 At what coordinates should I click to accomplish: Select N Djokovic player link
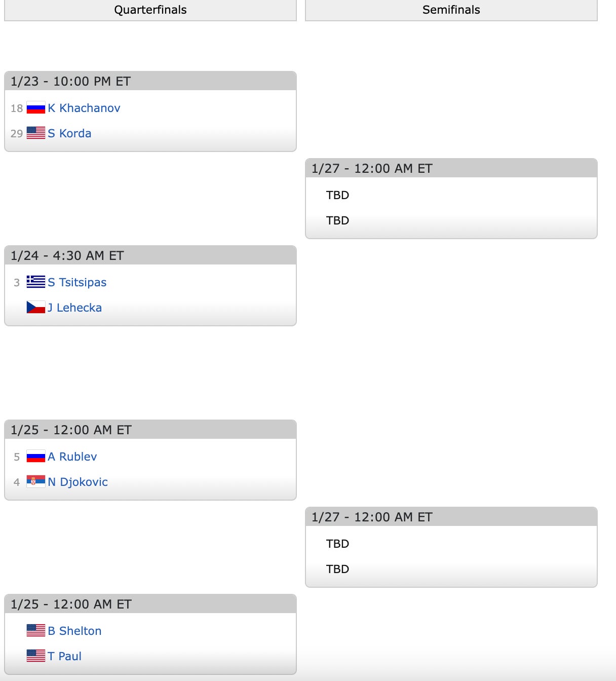pyautogui.click(x=78, y=482)
